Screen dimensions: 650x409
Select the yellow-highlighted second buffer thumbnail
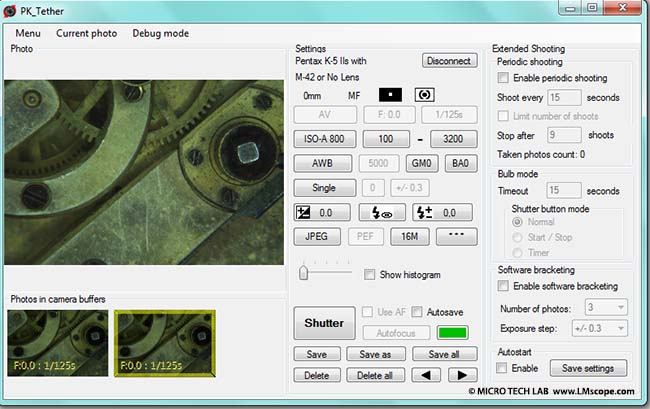coord(165,344)
